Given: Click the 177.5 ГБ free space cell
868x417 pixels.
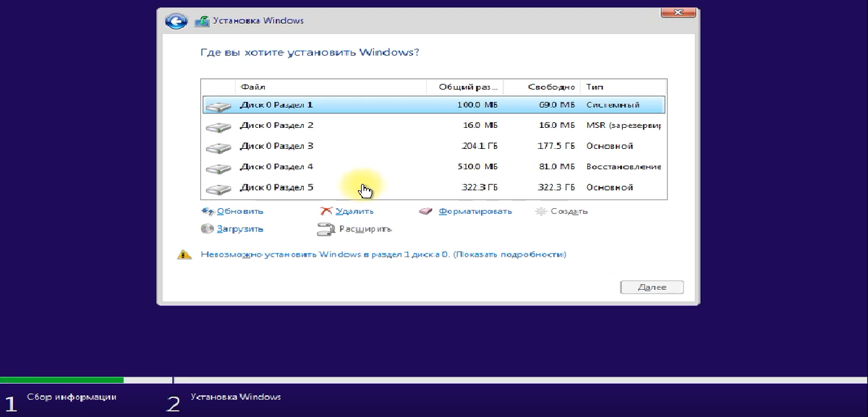Looking at the screenshot, I should [556, 147].
